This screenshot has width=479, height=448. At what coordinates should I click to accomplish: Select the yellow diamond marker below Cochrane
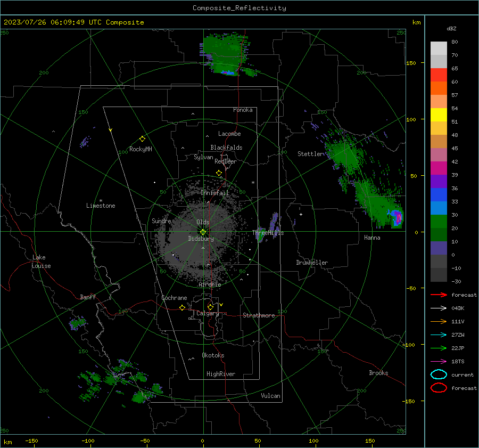pyautogui.click(x=183, y=307)
